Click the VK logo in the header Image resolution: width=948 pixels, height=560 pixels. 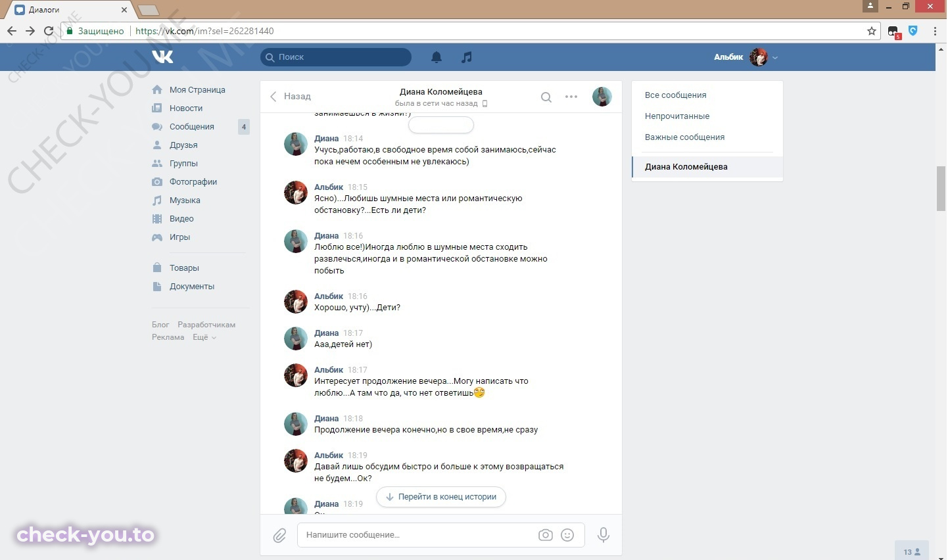point(162,57)
